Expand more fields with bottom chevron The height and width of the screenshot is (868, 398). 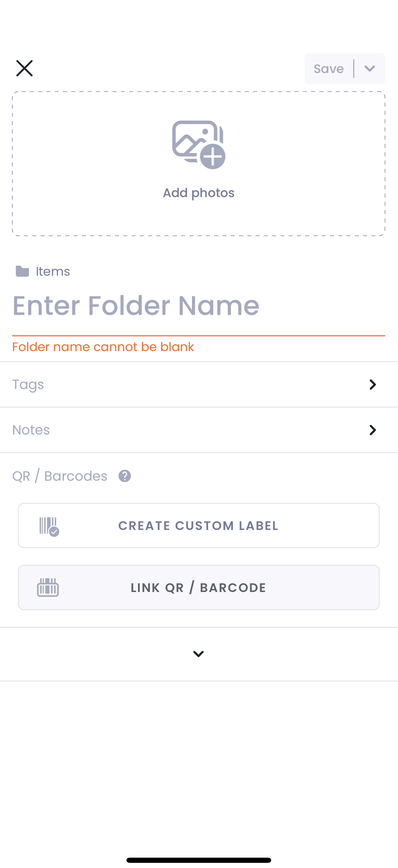(x=198, y=654)
